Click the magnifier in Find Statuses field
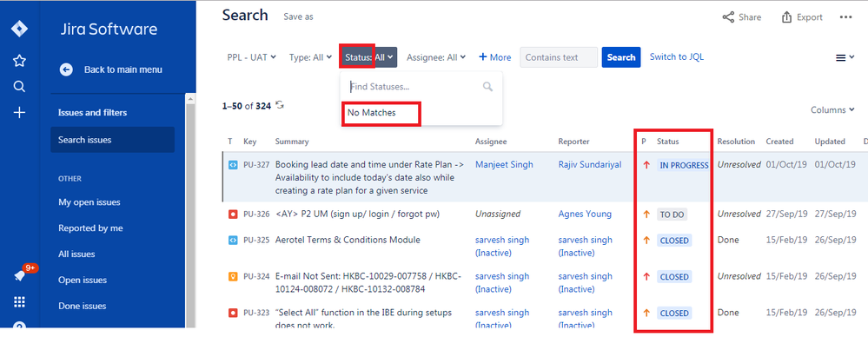This screenshot has width=868, height=350. pos(487,87)
